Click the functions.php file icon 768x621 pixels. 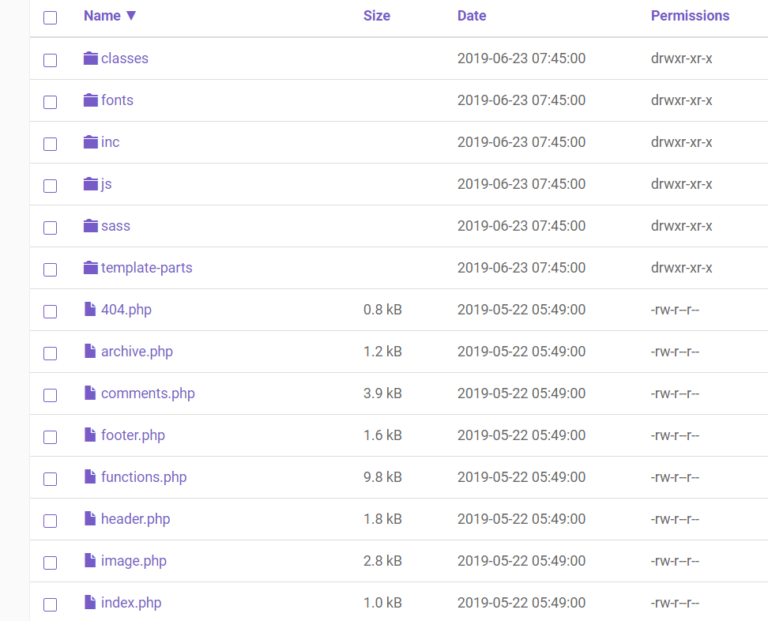point(90,478)
